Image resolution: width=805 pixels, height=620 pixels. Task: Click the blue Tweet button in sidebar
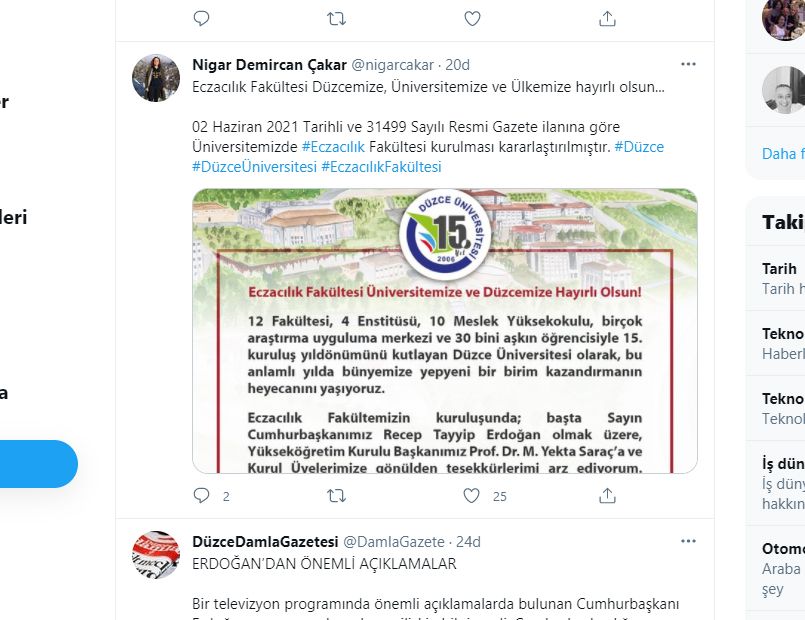[x=36, y=463]
